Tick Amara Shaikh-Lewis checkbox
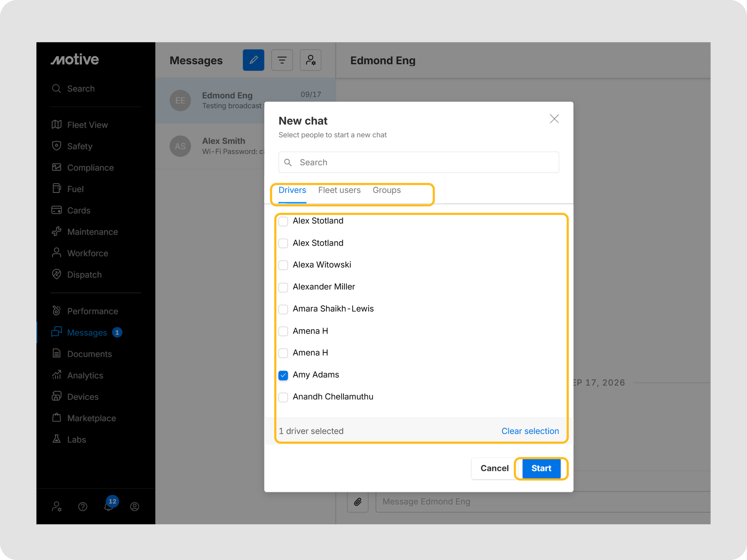 coord(283,309)
